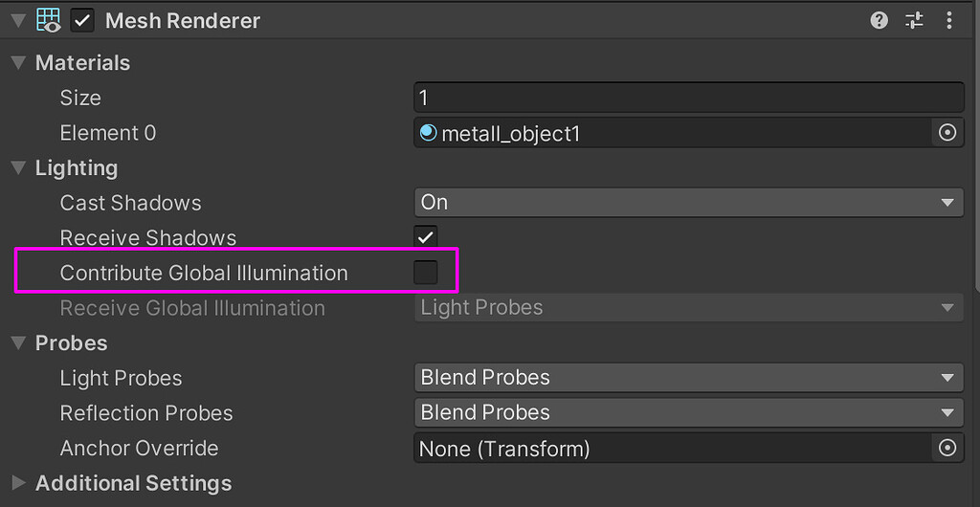The height and width of the screenshot is (507, 980).
Task: Open the Anchor Override object picker
Action: pyautogui.click(x=947, y=448)
